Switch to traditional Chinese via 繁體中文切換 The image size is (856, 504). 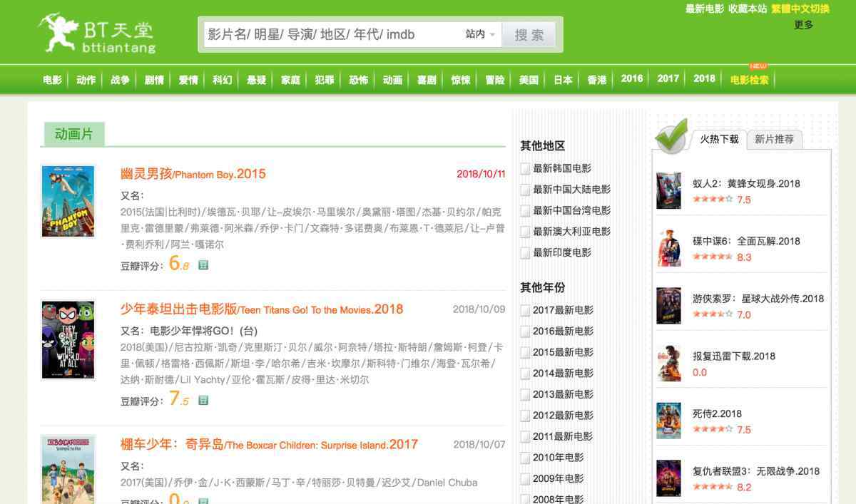point(800,9)
